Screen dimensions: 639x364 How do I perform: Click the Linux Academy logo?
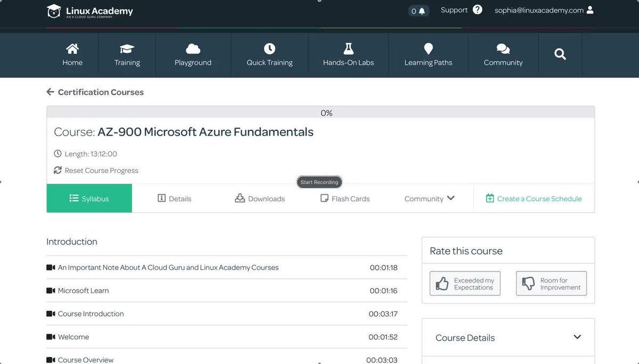(90, 11)
